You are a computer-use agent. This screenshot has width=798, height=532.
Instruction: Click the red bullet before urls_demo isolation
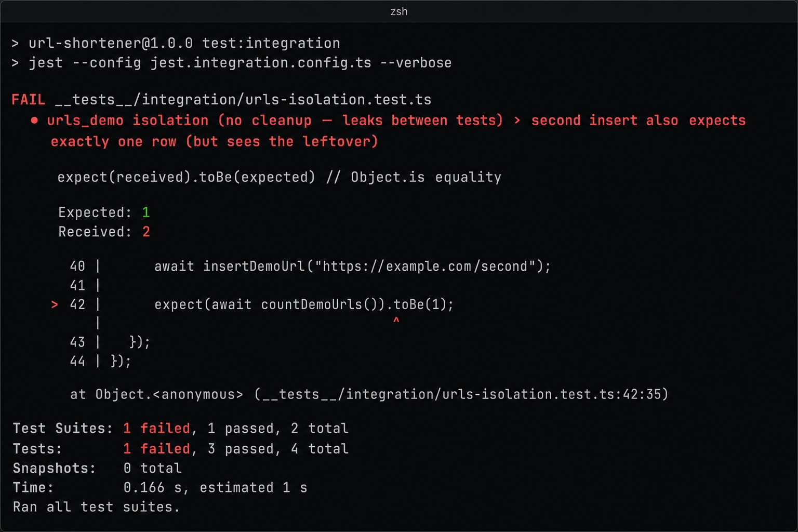(x=34, y=120)
